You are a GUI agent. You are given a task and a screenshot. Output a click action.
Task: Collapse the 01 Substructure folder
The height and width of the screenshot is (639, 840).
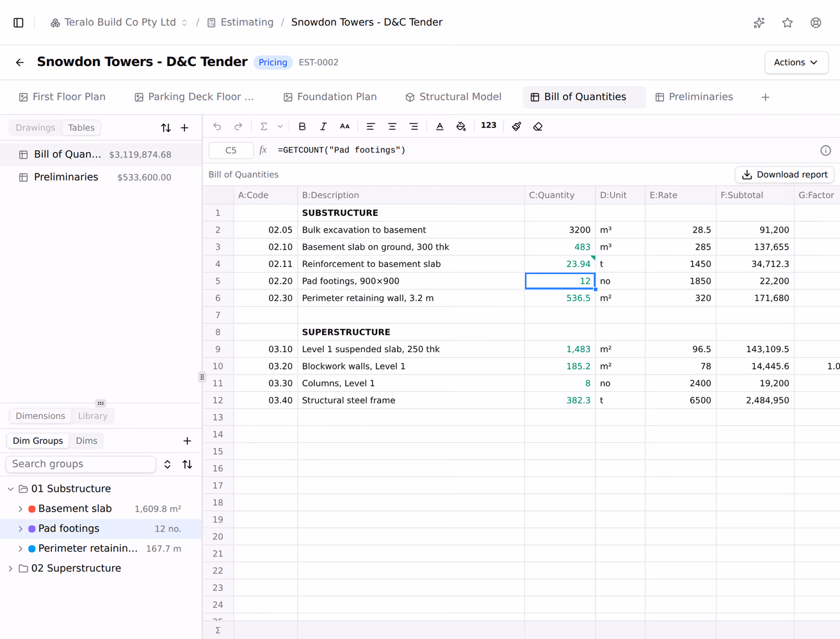11,489
